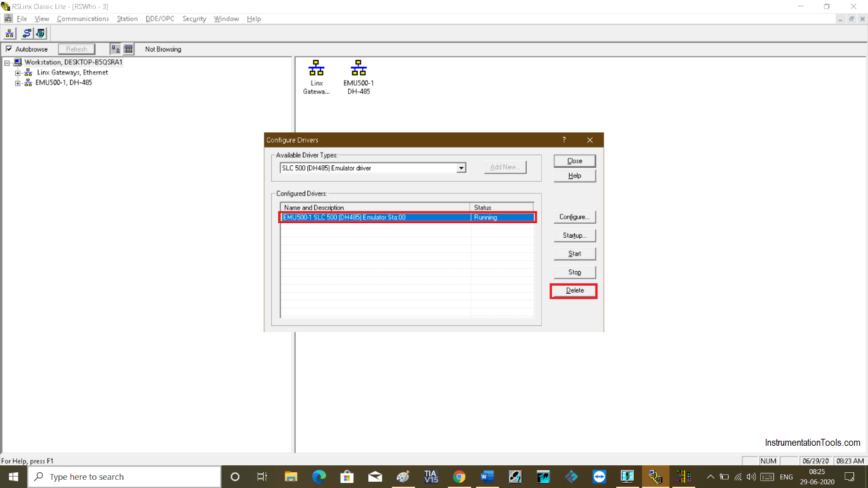Switch RSWho to large icons view
868x488 pixels.
[x=116, y=49]
